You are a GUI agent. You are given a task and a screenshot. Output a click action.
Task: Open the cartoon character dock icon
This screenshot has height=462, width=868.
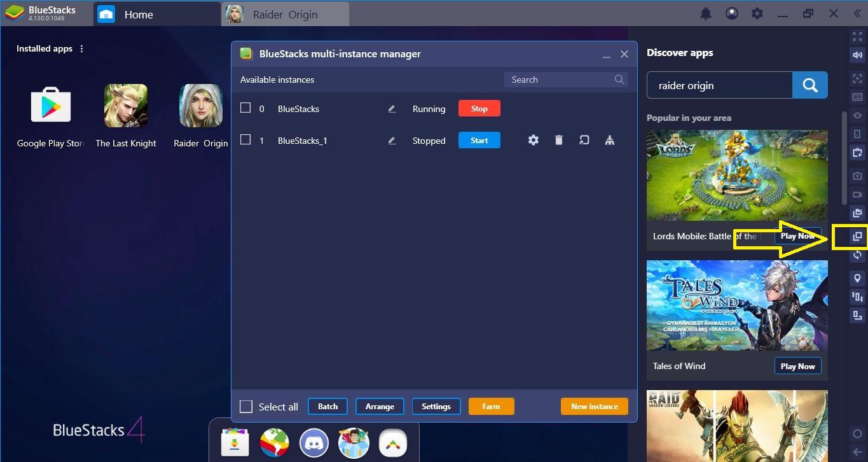click(354, 443)
